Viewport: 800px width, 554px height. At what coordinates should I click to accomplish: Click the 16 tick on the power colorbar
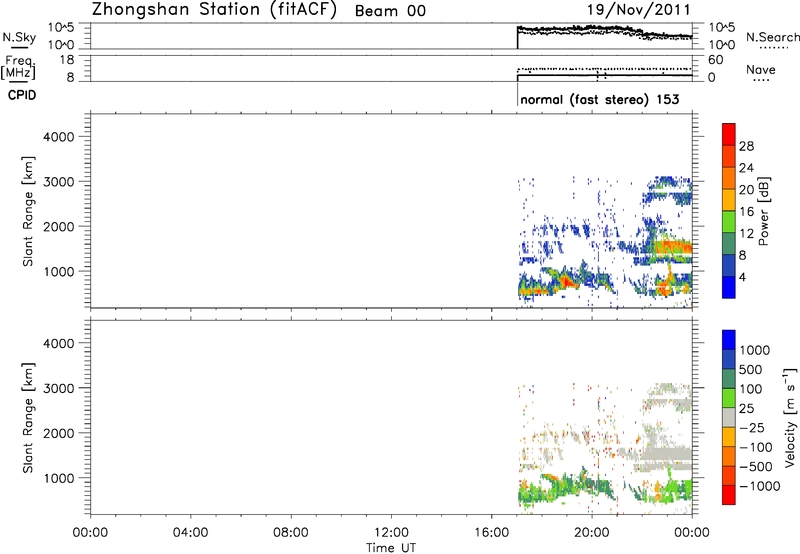click(x=746, y=212)
